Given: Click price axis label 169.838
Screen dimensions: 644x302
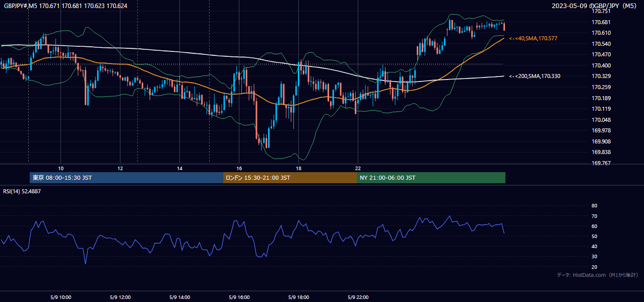Looking at the screenshot, I should (601, 152).
